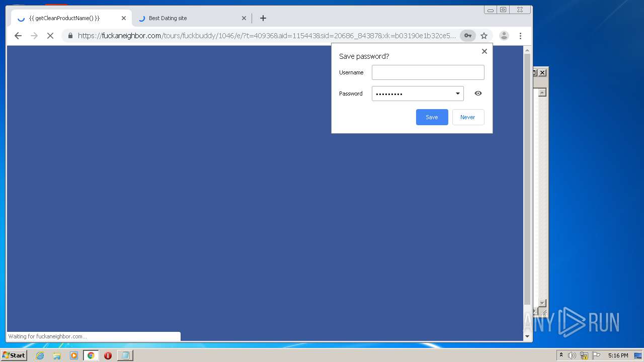The width and height of the screenshot is (644, 362).
Task: Click the Save button
Action: point(432,117)
